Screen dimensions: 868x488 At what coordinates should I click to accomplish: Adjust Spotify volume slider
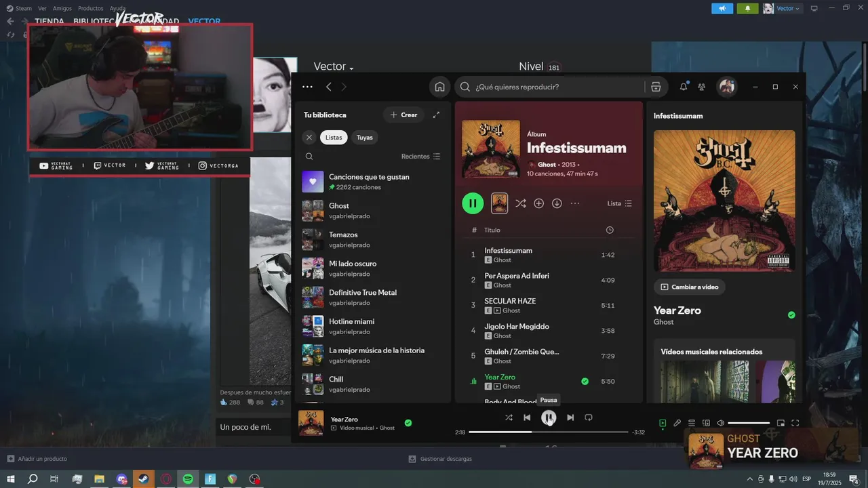click(x=749, y=423)
